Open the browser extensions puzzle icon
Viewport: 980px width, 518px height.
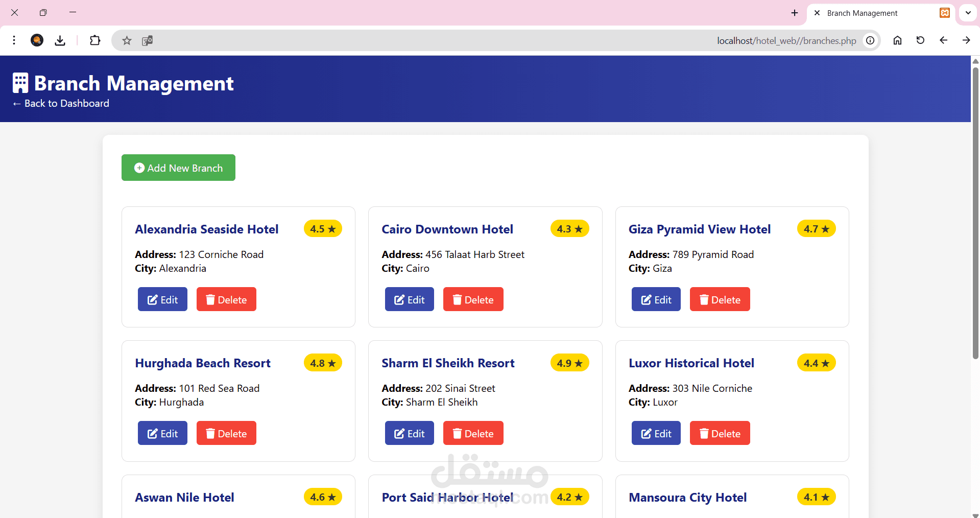click(x=95, y=40)
